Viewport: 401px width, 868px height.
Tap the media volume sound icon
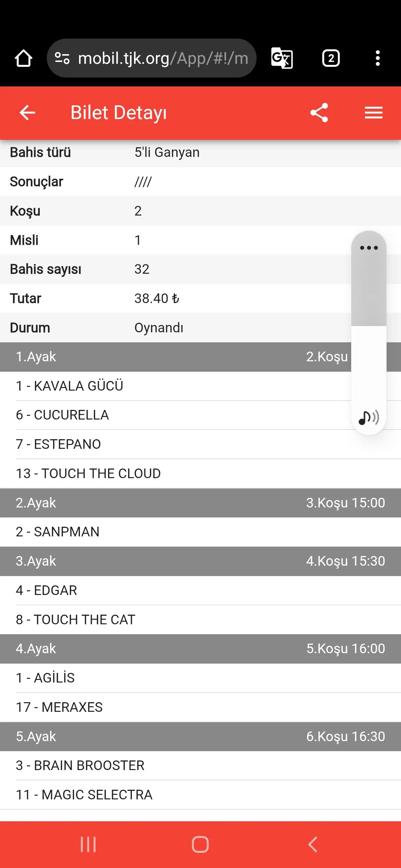coord(368,418)
